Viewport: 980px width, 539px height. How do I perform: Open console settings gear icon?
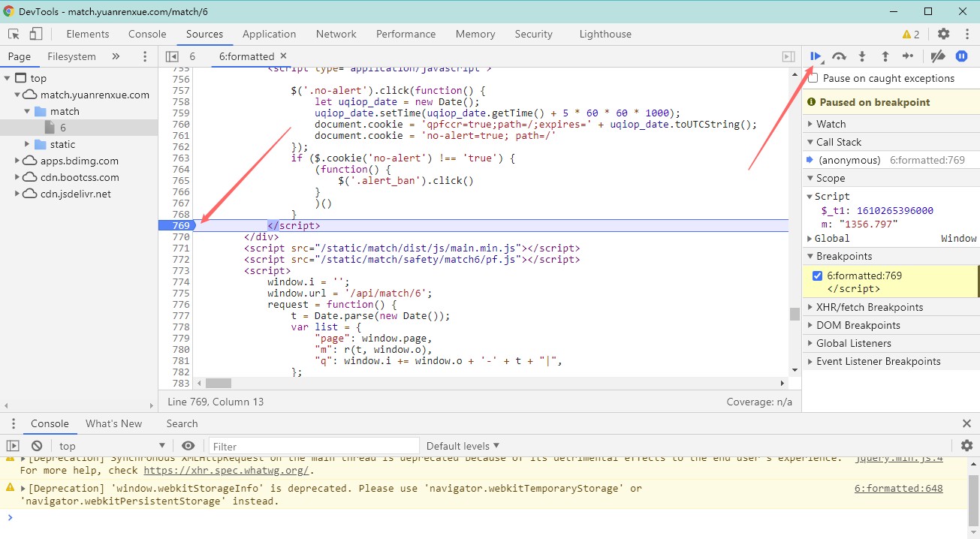point(966,446)
